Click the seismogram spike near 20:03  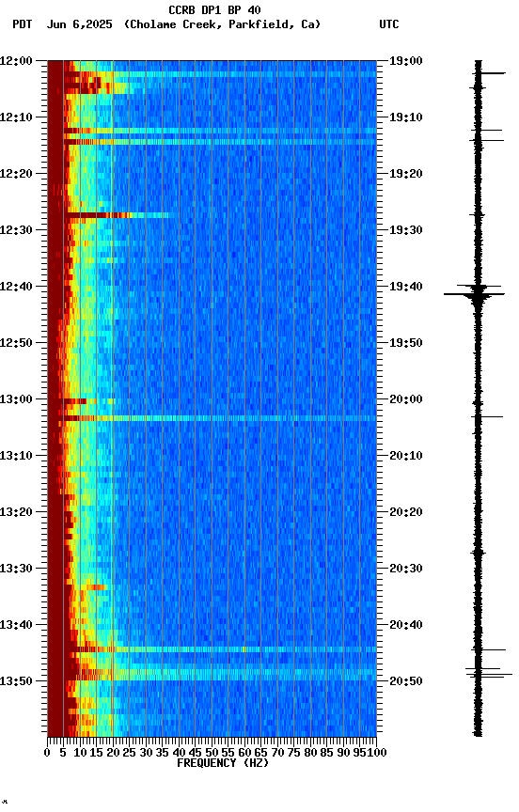pos(487,417)
